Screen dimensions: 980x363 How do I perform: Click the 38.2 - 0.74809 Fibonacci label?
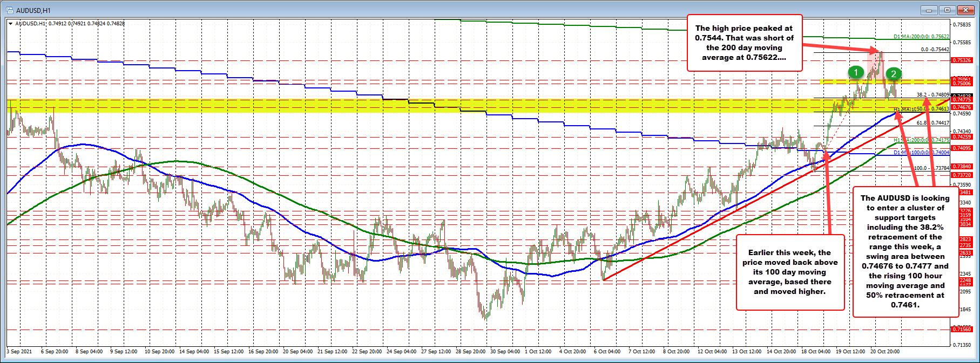coord(932,95)
